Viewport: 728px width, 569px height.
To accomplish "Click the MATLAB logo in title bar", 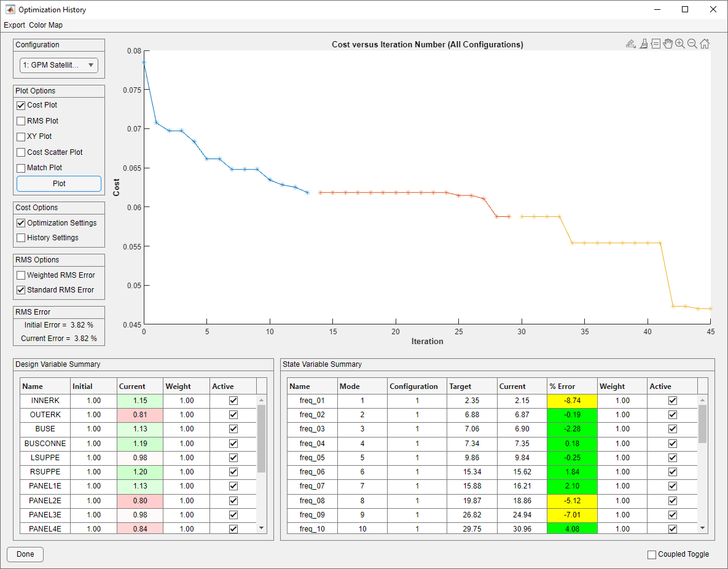I will [10, 9].
